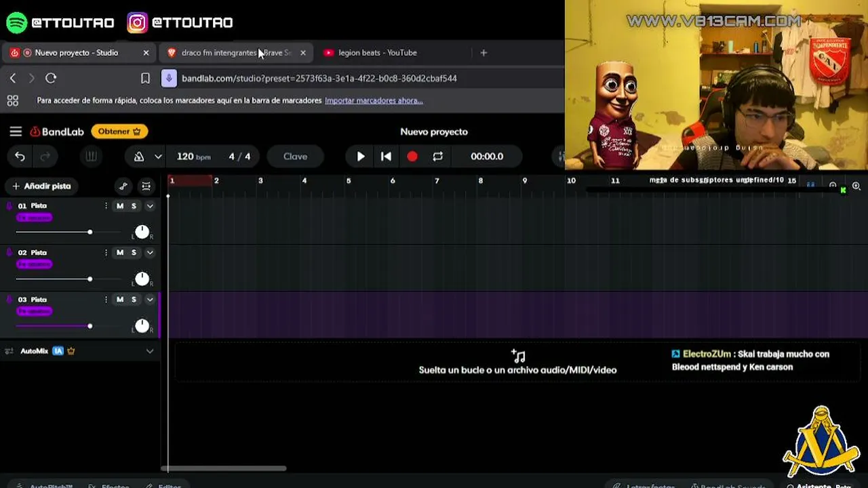Click the instrument icon of track 02
Viewport: 868px width, 488px height.
click(x=9, y=253)
